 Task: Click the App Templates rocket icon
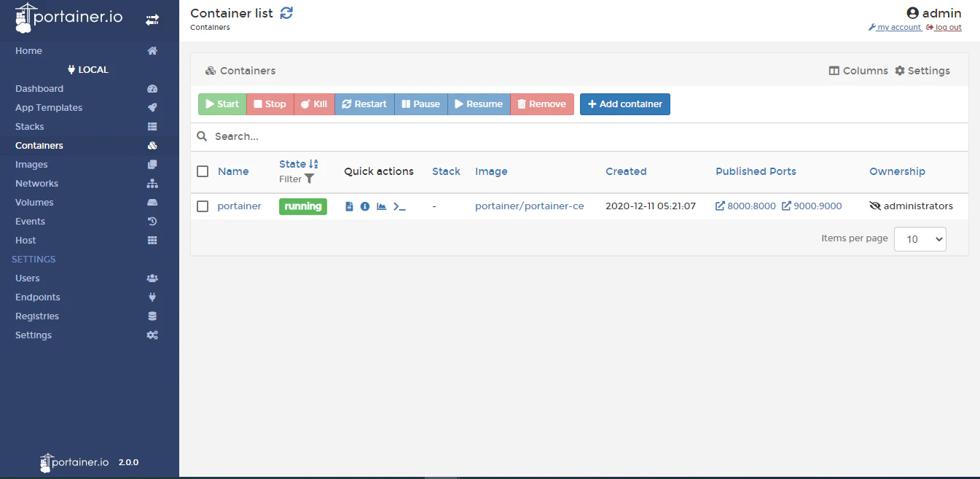[x=152, y=108]
